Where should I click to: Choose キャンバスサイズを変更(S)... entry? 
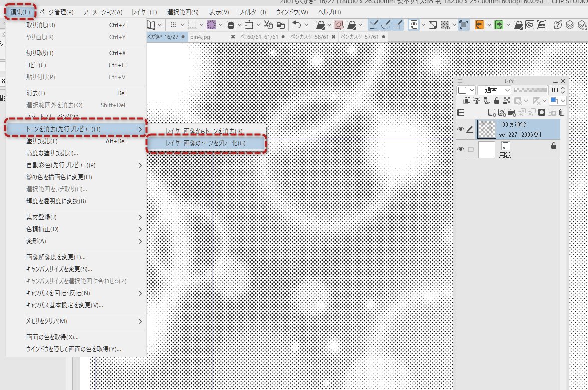click(x=76, y=269)
